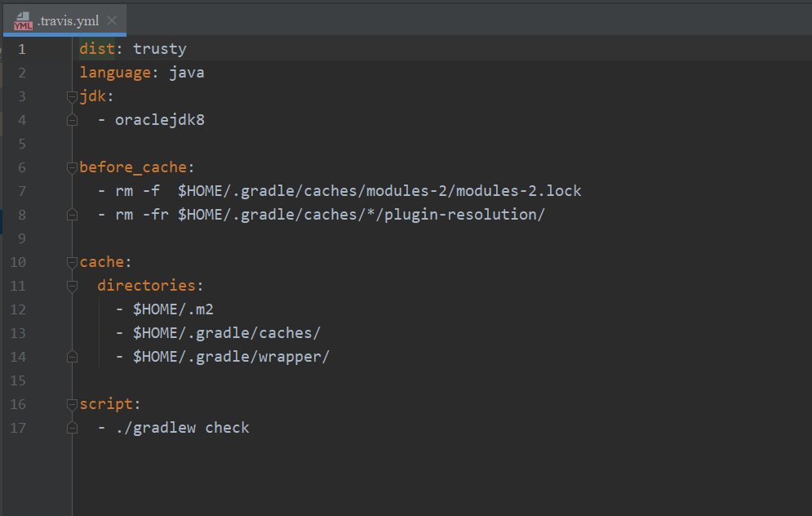Click line number 9 in the gutter
Viewport: 812px width, 516px height.
pyautogui.click(x=21, y=238)
